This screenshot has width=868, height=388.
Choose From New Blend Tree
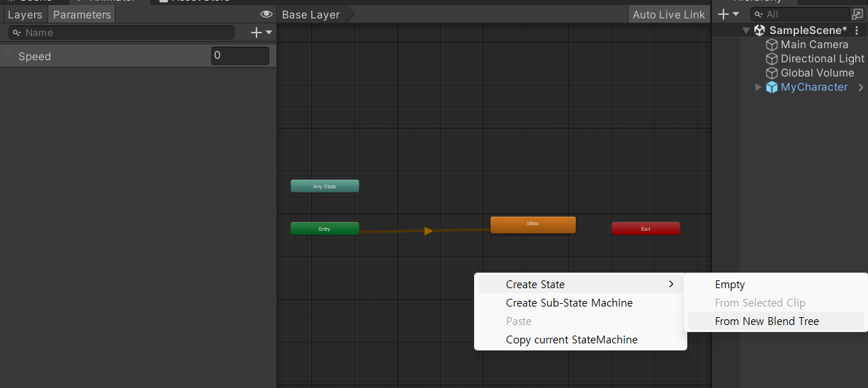[x=776, y=321]
